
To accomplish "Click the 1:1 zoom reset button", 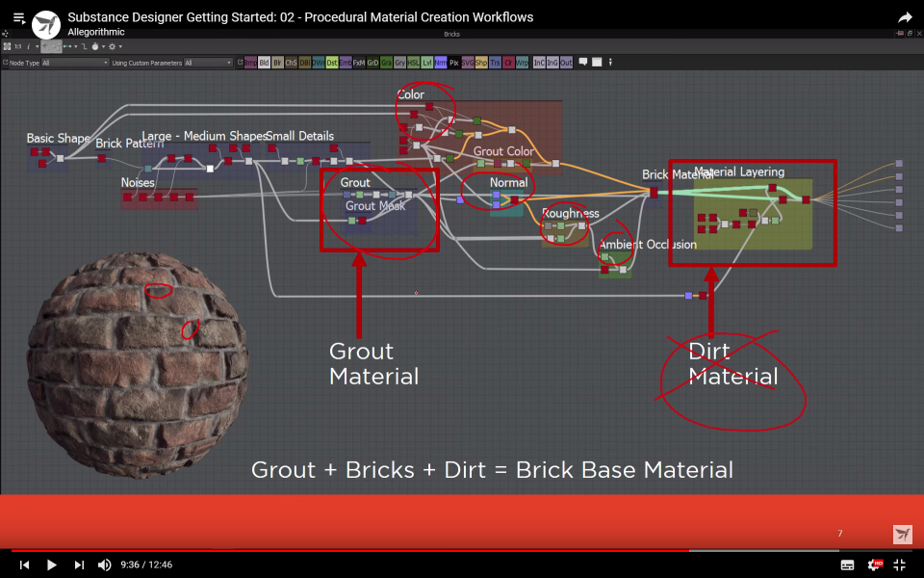I will (x=17, y=46).
